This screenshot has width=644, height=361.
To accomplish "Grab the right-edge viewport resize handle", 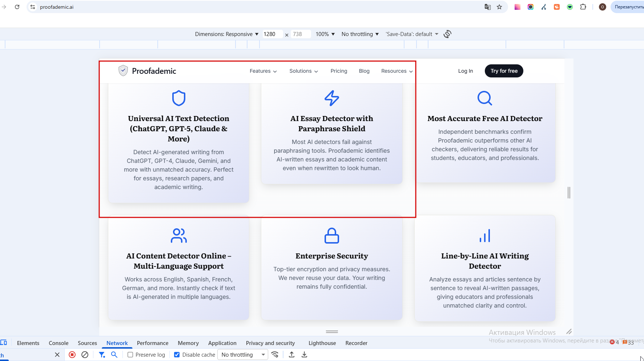I will tap(569, 192).
